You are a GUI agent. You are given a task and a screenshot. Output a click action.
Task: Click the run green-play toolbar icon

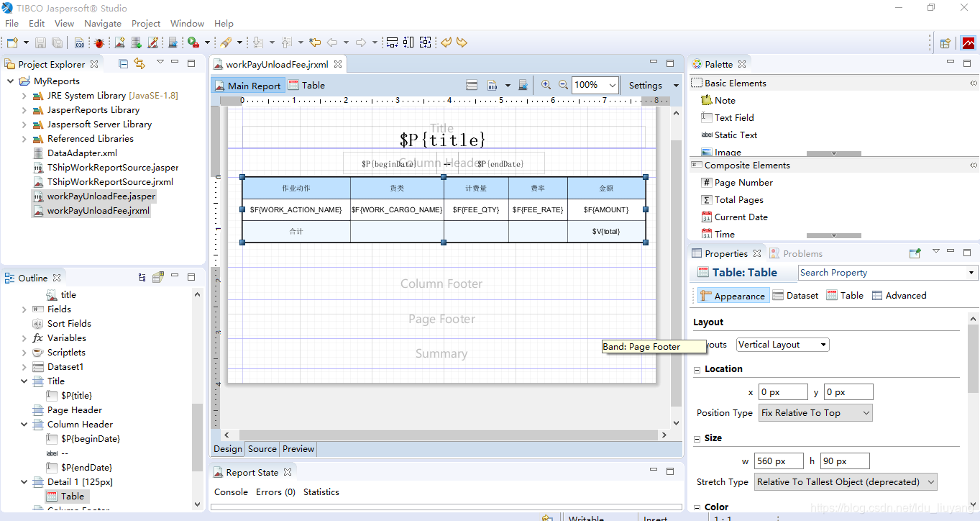coord(193,43)
